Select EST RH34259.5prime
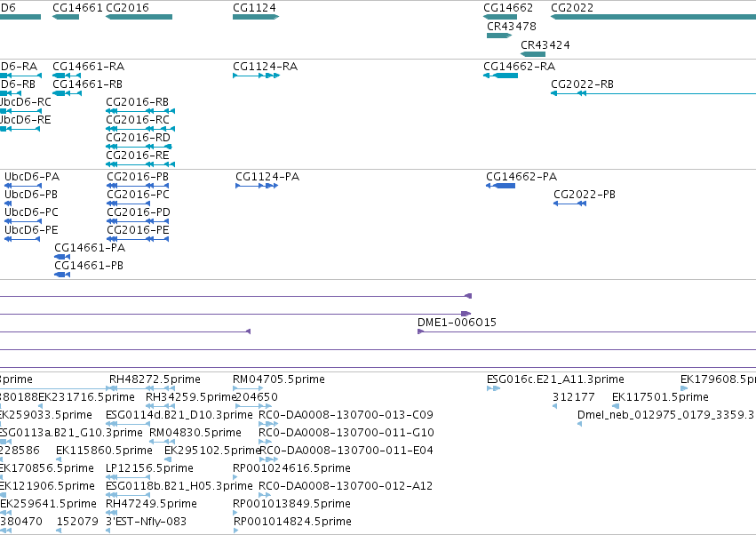Viewport: 756px width, 535px height. tap(190, 397)
